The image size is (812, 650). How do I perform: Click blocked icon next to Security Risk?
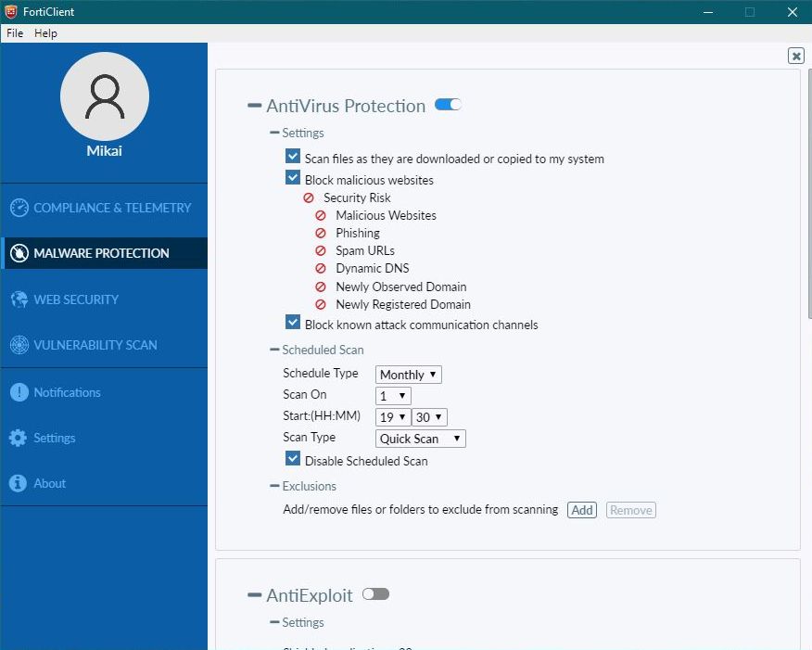tap(309, 198)
